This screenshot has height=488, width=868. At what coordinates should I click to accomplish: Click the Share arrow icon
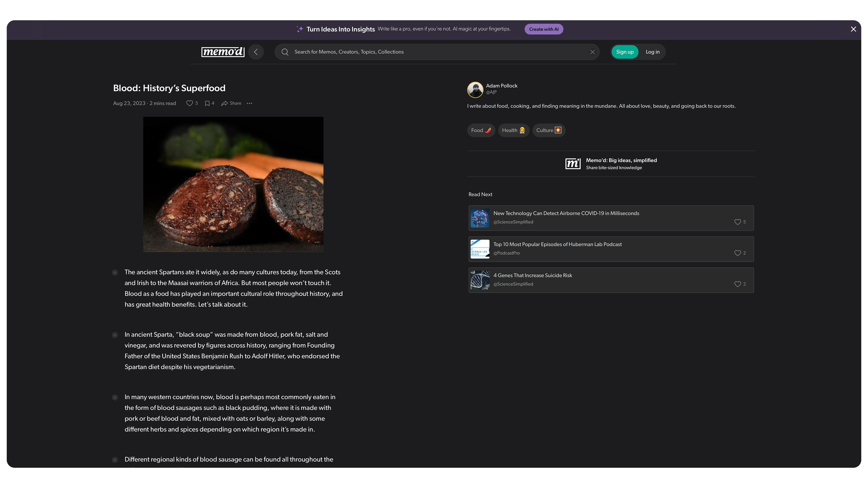click(x=224, y=103)
